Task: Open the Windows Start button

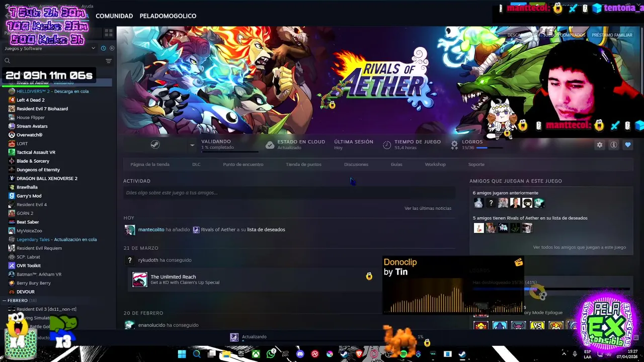Action: pyautogui.click(x=182, y=354)
